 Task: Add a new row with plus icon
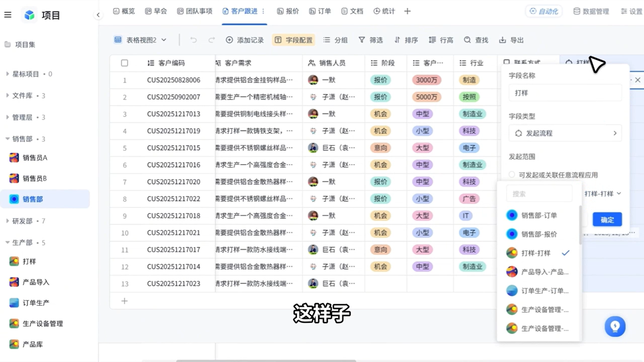pos(125,301)
